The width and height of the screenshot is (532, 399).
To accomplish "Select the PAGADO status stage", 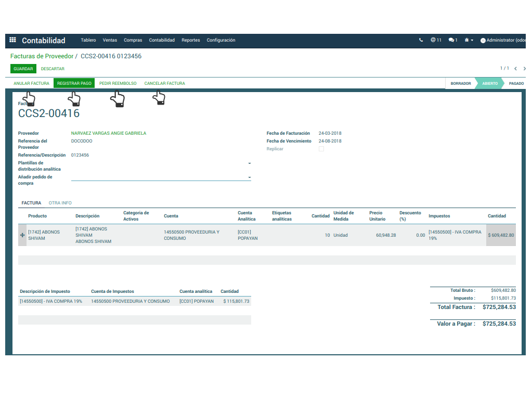I will click(x=516, y=83).
